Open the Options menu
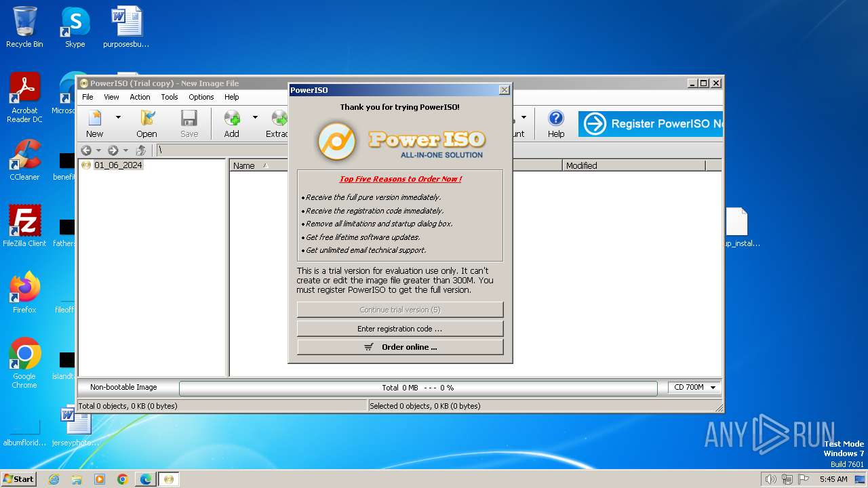 point(201,97)
